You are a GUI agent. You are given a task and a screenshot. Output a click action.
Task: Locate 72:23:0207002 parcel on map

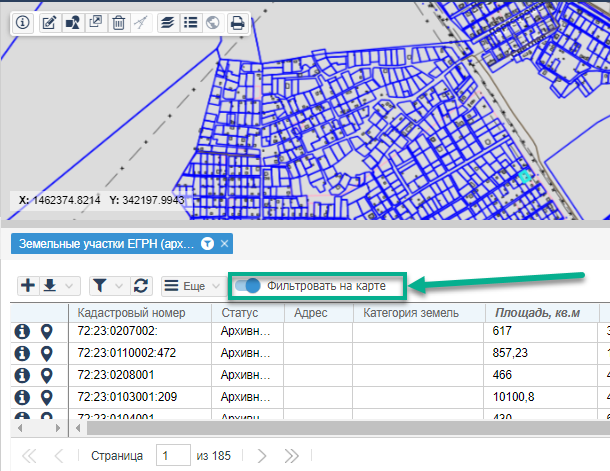pyautogui.click(x=47, y=332)
